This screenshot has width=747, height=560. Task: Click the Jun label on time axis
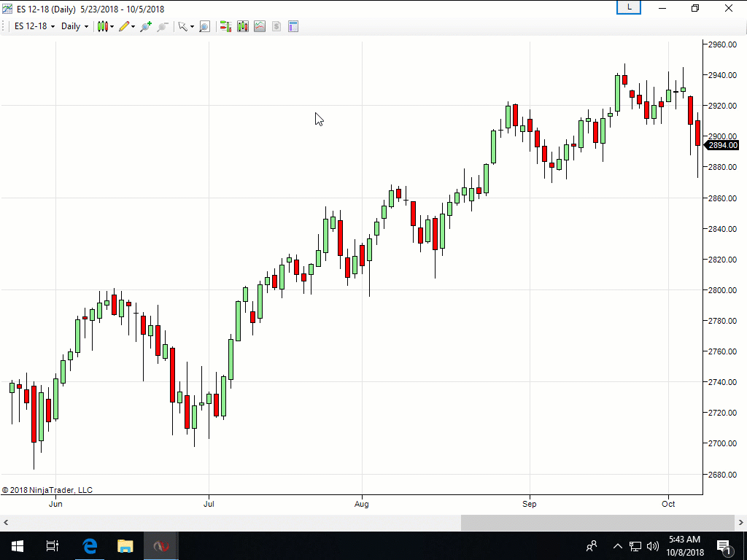(x=55, y=504)
